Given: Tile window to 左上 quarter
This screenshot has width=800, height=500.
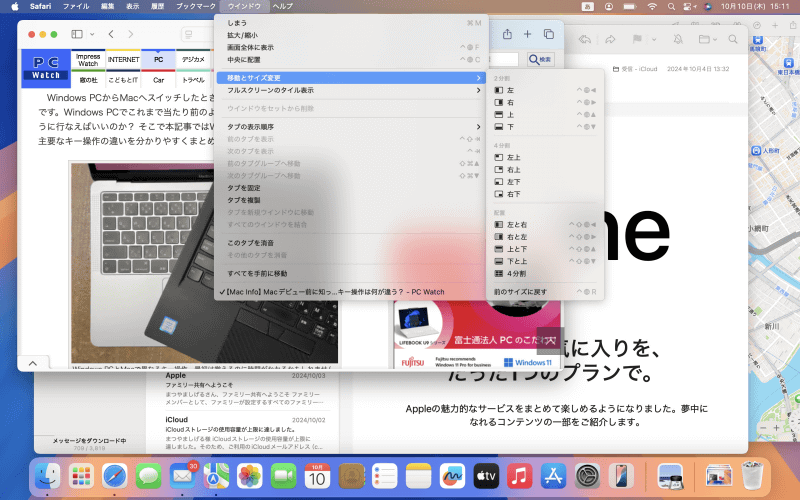Looking at the screenshot, I should (x=545, y=158).
